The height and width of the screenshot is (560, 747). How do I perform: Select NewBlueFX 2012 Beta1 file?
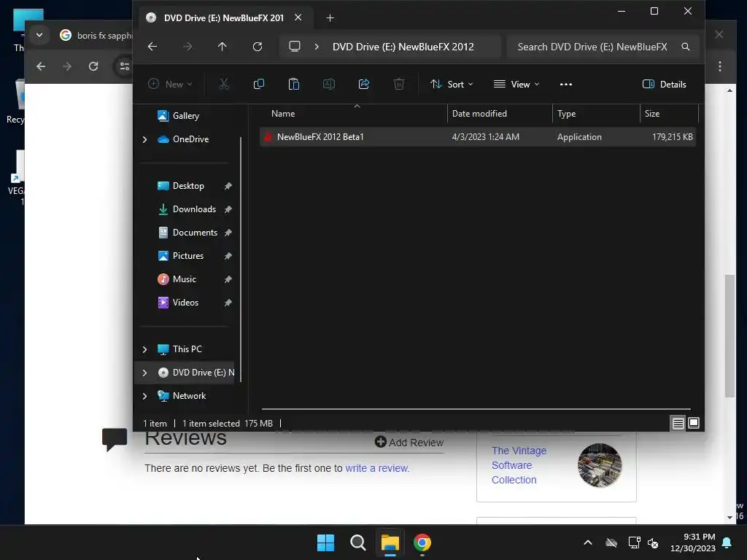coord(478,136)
